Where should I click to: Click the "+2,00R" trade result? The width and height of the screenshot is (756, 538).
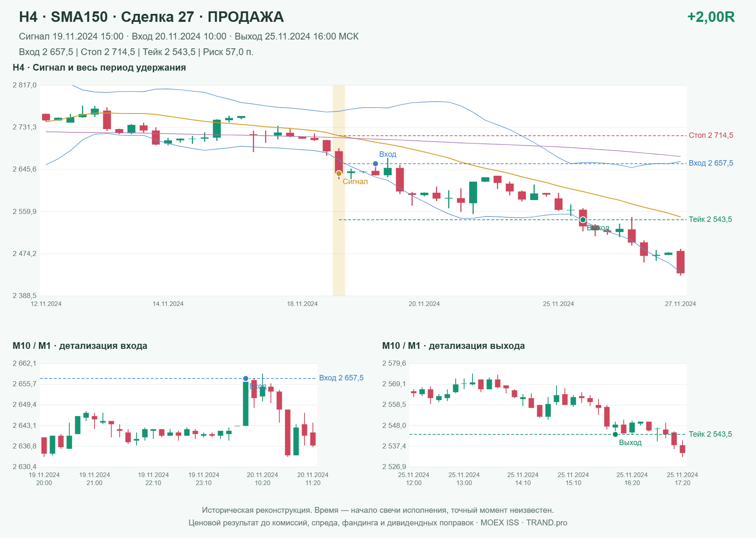point(711,17)
